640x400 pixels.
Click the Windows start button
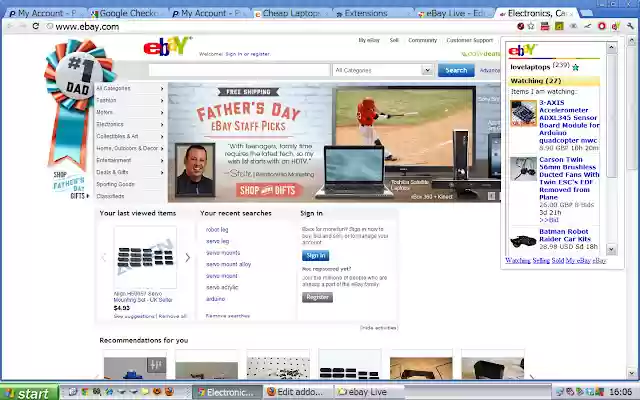pyautogui.click(x=29, y=393)
